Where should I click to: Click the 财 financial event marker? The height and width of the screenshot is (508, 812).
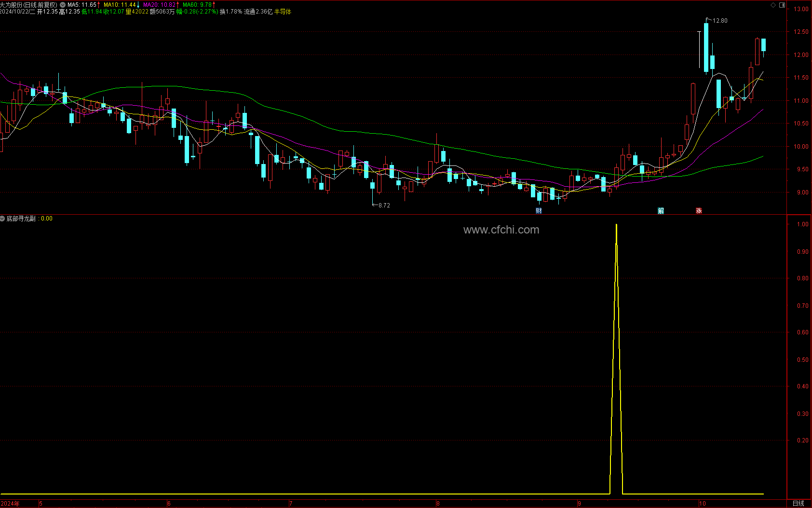pyautogui.click(x=539, y=210)
